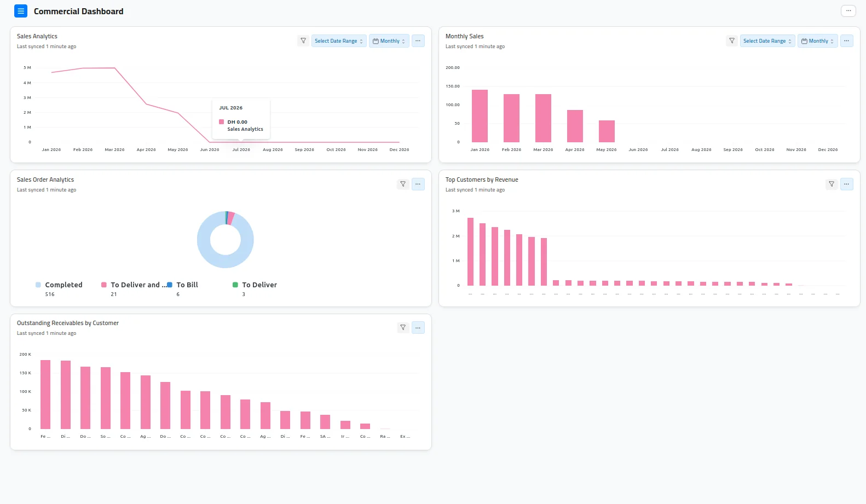This screenshot has height=504, width=866.
Task: Click the filter icon on Sales Order Analytics
Action: (x=403, y=184)
